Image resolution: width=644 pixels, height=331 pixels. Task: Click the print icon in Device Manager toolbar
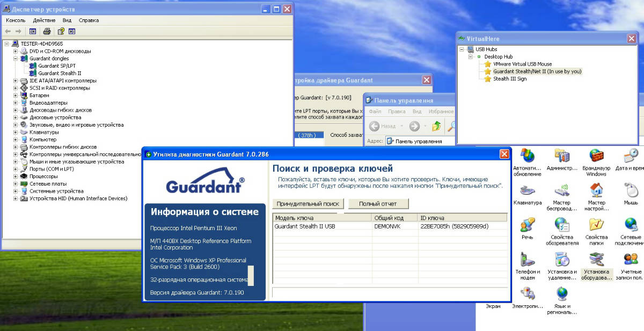pyautogui.click(x=47, y=32)
